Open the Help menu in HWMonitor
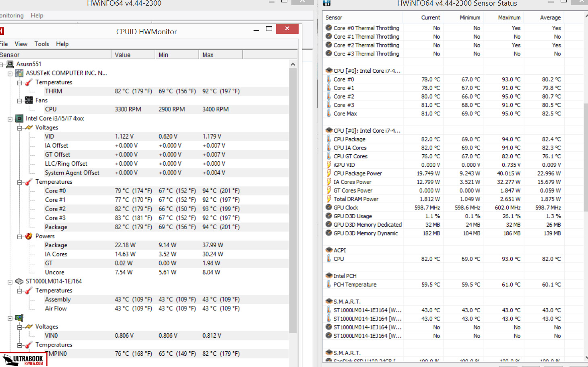 tap(62, 44)
